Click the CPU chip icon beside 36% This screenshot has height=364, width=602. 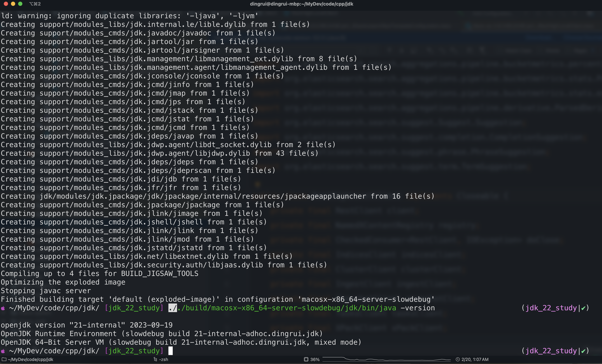click(x=306, y=359)
